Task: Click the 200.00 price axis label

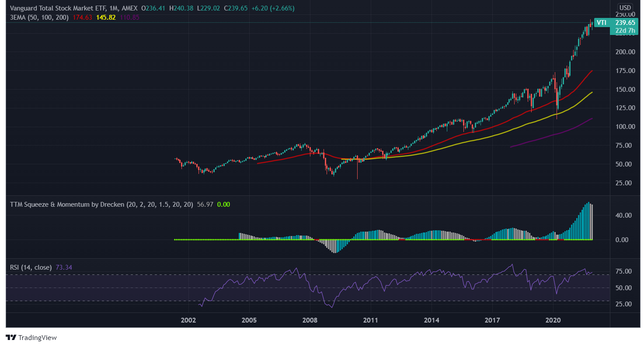Action: point(625,52)
